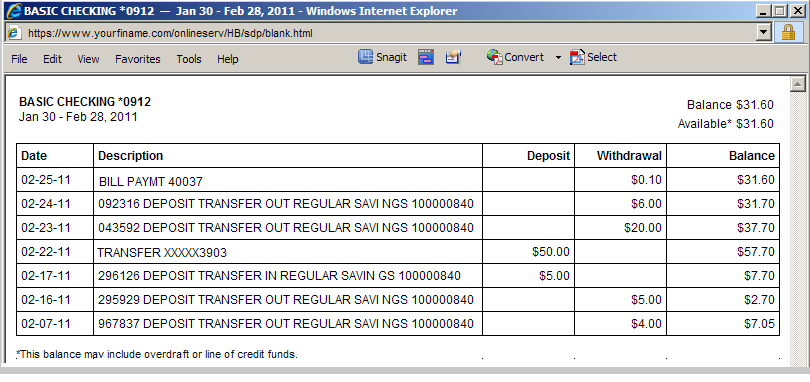Screen dimensions: 810x382
Task: Click the page icon beside the URL
Action: point(14,33)
